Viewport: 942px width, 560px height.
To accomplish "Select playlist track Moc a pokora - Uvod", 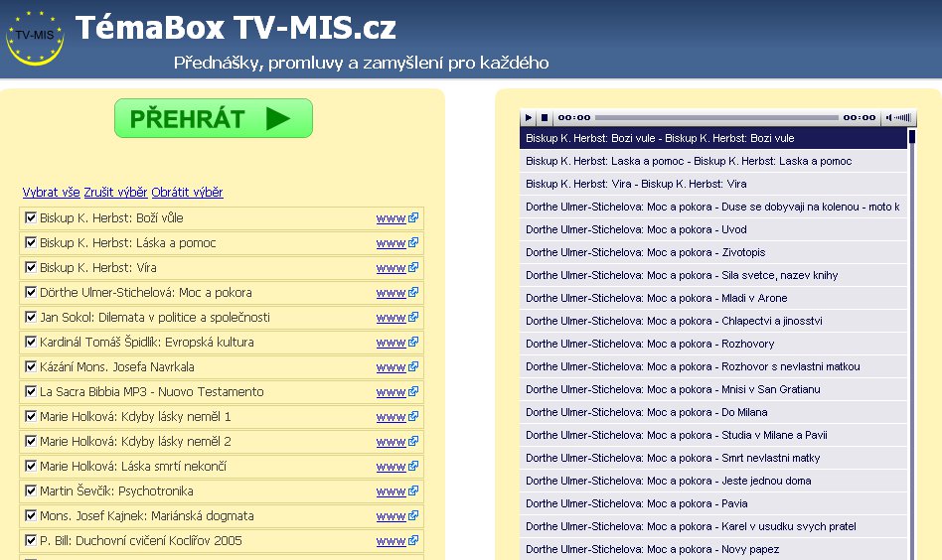I will (713, 229).
